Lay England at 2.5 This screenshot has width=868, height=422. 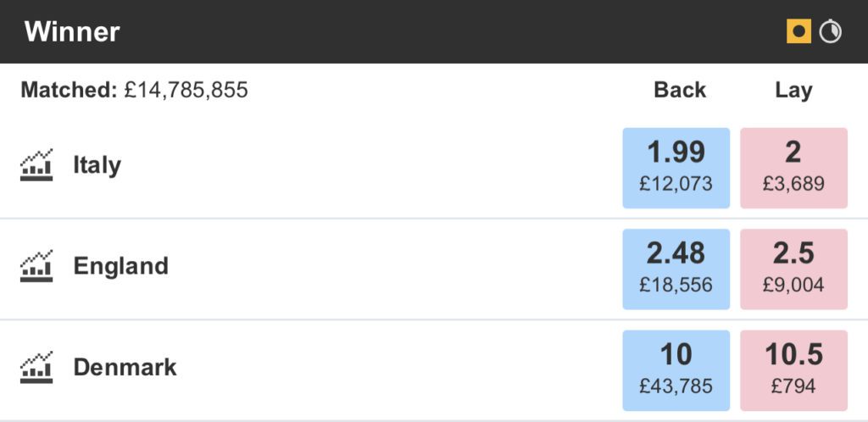tap(793, 269)
